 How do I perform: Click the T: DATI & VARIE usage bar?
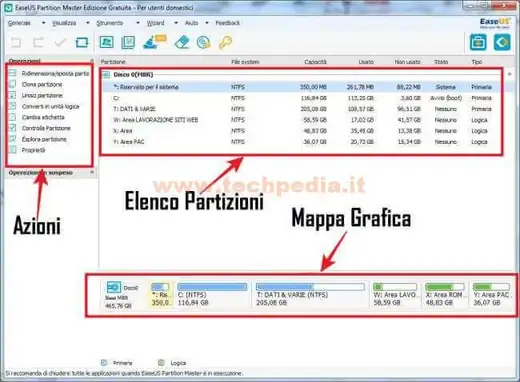pyautogui.click(x=310, y=287)
